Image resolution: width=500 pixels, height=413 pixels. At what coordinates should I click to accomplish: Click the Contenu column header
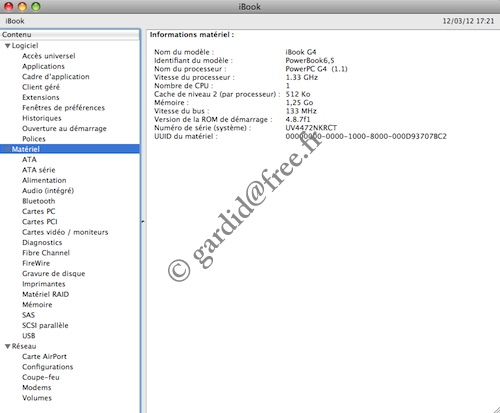coord(70,35)
